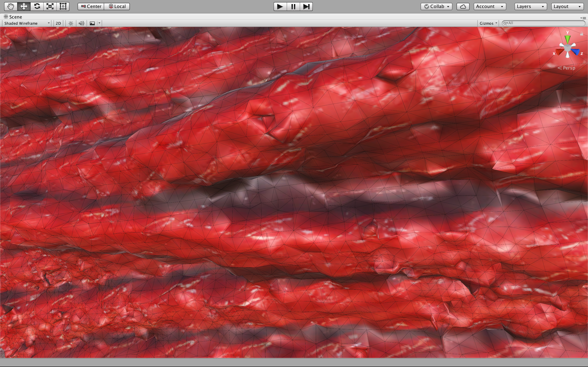
Task: Toggle pivot mode with Center button
Action: 91,7
